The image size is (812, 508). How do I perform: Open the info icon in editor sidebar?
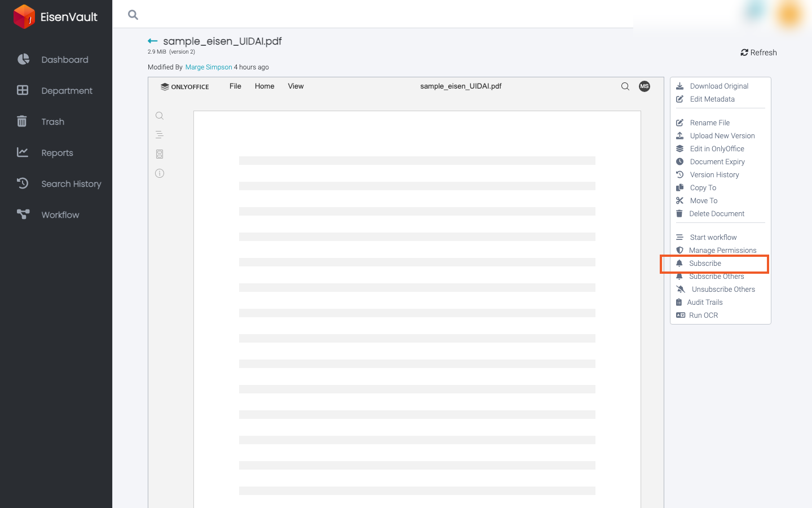coord(160,173)
